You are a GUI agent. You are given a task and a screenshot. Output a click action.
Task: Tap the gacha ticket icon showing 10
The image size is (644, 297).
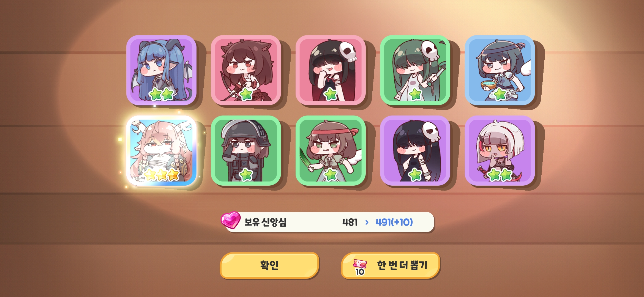360,267
